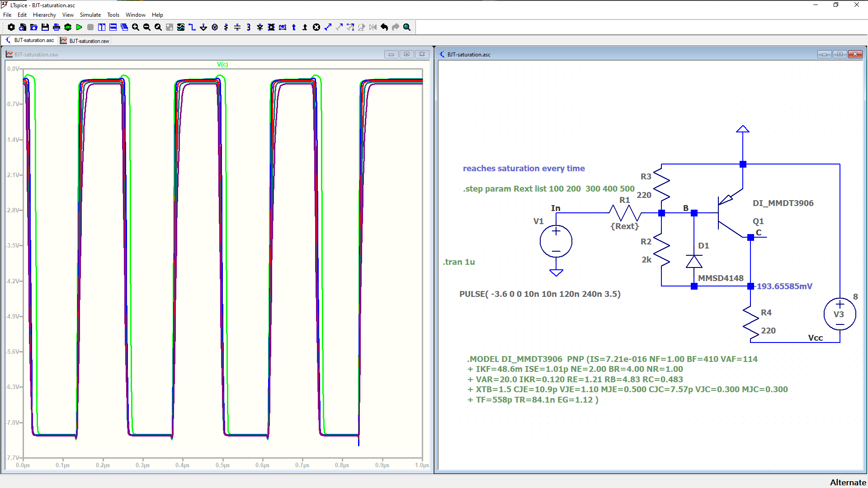Click the PULSE source value text
Viewport: 868px width, 488px height.
point(540,294)
